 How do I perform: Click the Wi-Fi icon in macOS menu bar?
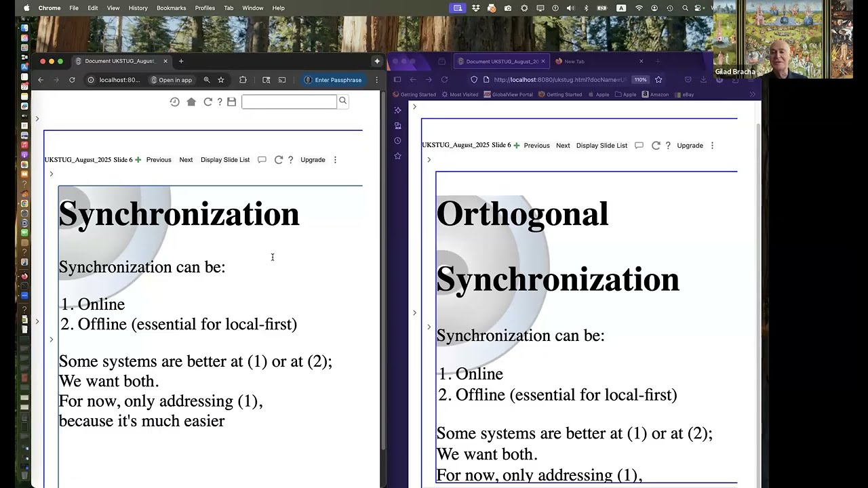coord(639,8)
